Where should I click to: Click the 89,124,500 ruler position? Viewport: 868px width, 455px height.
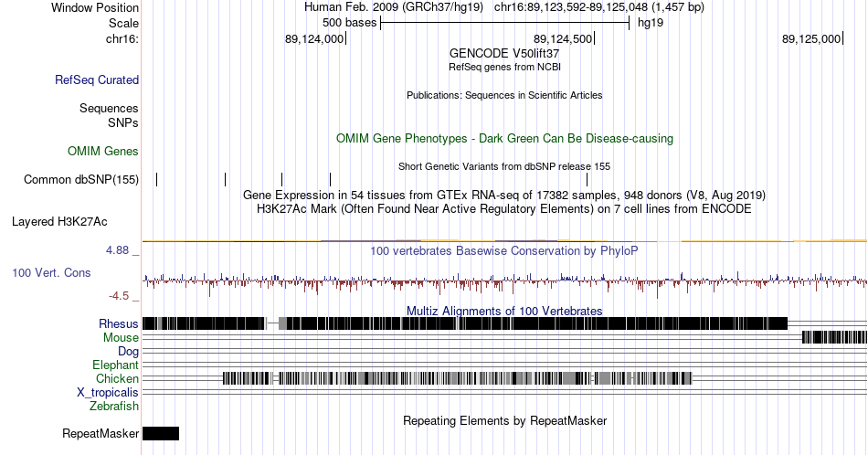click(x=563, y=38)
